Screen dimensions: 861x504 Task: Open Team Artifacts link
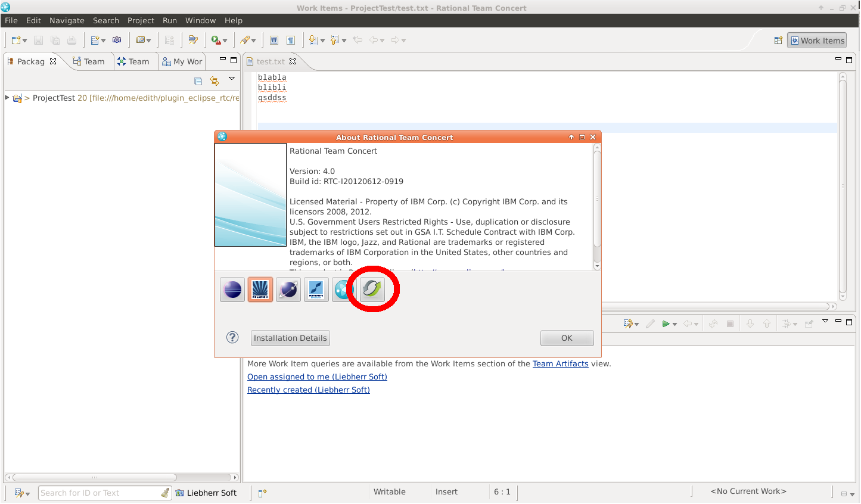pos(560,364)
